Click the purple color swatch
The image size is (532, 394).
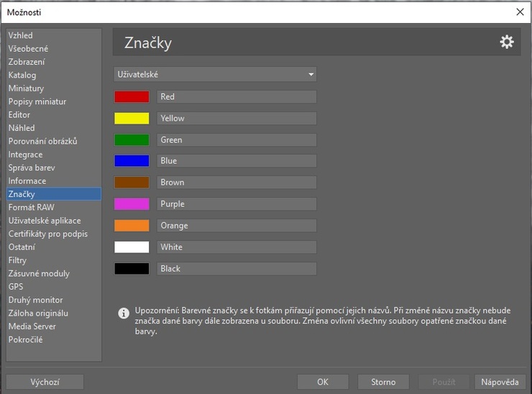(132, 204)
